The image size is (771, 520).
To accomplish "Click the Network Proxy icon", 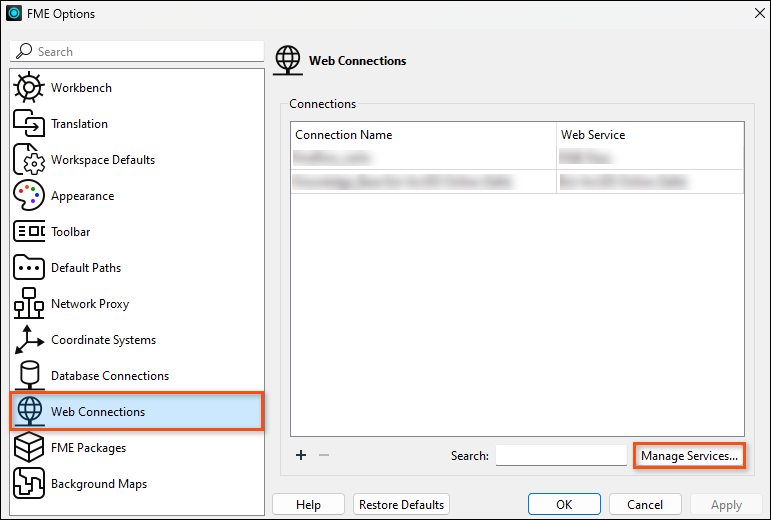I will point(29,303).
